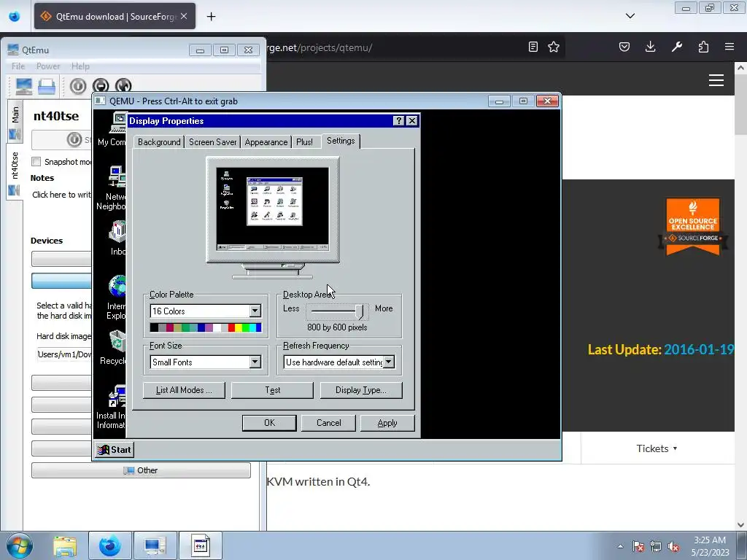Click the Open Source Excellence badge
This screenshot has height=560, width=747.
[x=693, y=227]
